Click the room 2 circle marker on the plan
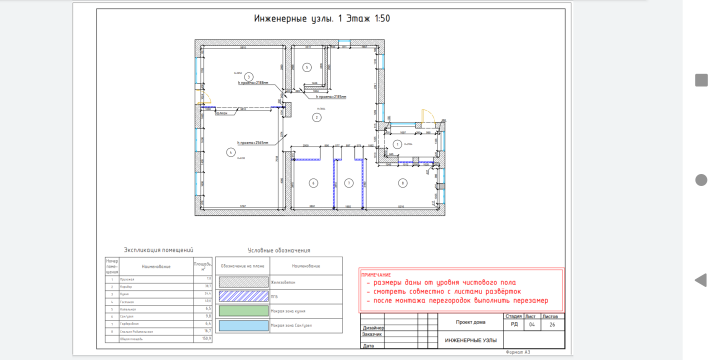720x360 pixels. tap(317, 117)
